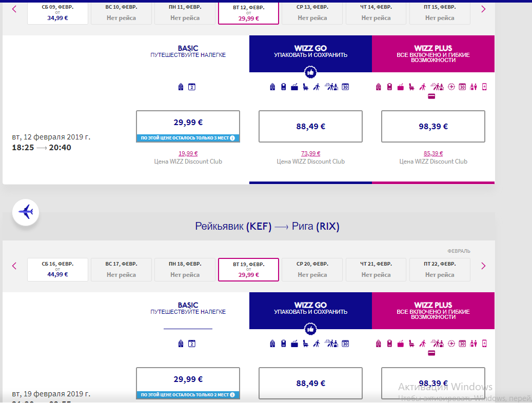Open the 73,99 € WIZZ Discount Club price

pos(310,153)
